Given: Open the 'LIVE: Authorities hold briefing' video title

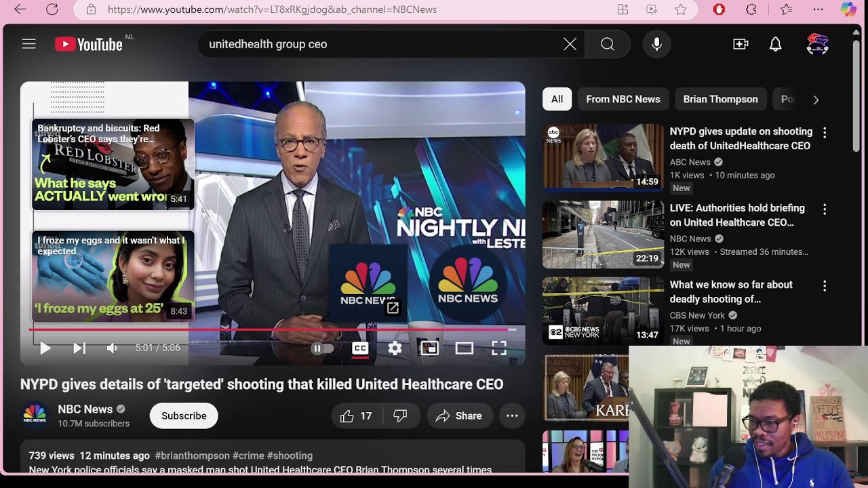Looking at the screenshot, I should coord(737,215).
